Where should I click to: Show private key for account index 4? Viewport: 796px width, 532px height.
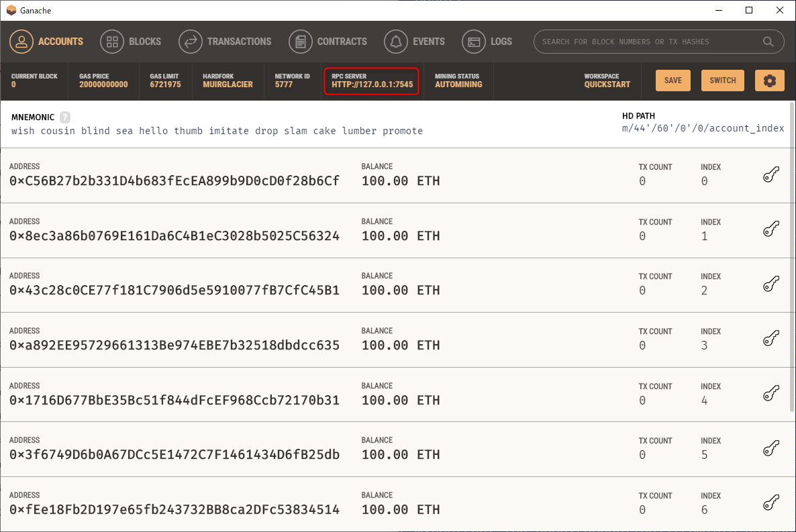tap(771, 394)
